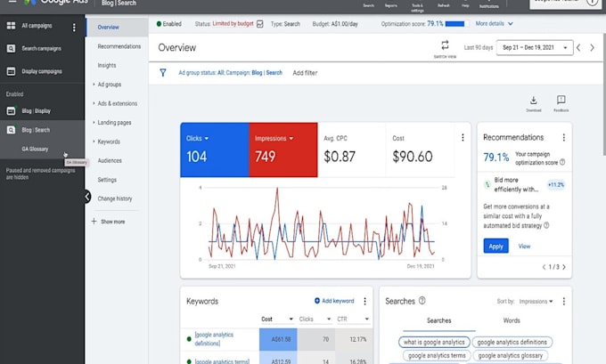The height and width of the screenshot is (364, 606).
Task: Open the Impressions metric dropdown
Action: pos(291,139)
